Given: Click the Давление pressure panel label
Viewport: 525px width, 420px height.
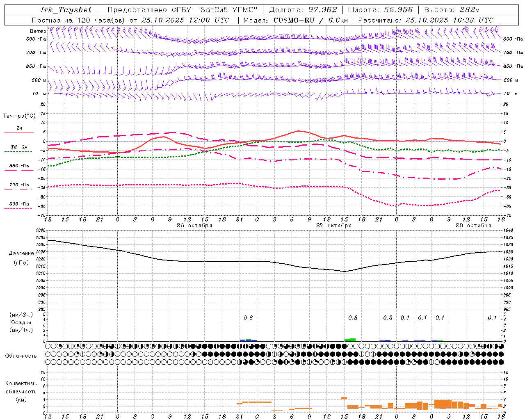Looking at the screenshot, I should pyautogui.click(x=21, y=253).
